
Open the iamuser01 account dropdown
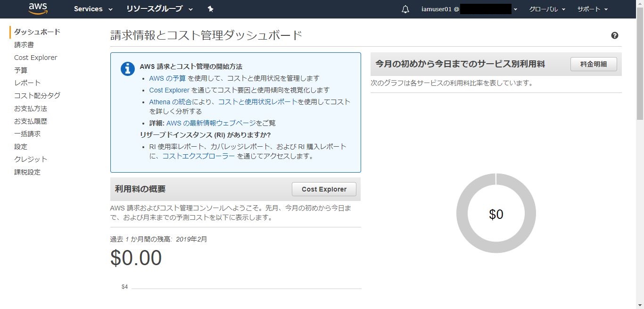tap(469, 9)
